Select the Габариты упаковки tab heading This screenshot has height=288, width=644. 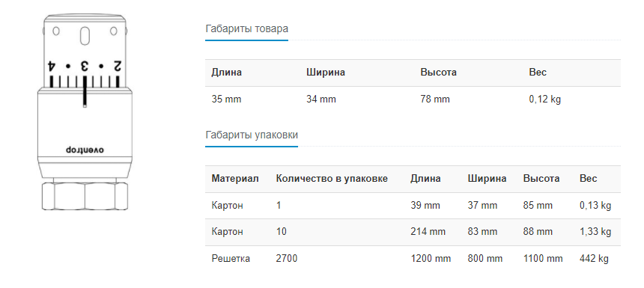(252, 135)
